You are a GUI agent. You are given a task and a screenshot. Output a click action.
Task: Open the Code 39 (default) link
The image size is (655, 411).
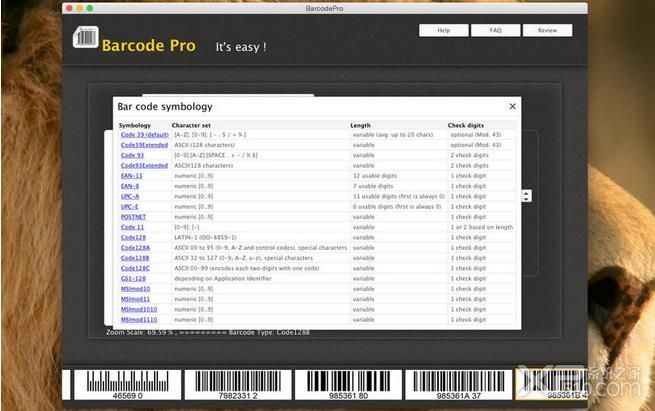point(145,134)
